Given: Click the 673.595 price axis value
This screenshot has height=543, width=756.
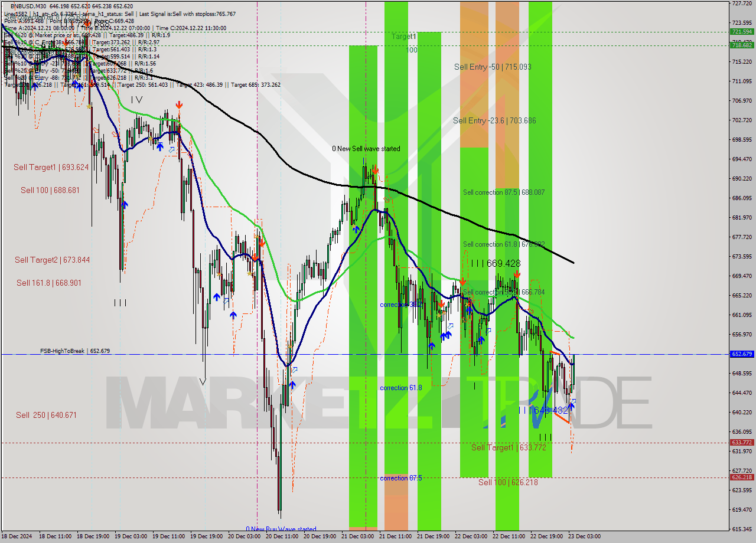Looking at the screenshot, I should pyautogui.click(x=742, y=256).
